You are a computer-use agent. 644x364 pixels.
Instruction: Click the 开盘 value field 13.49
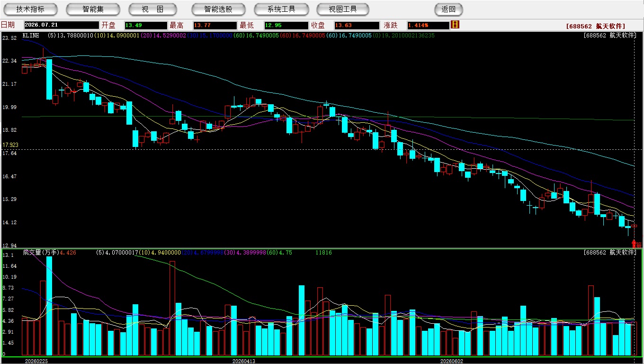[x=145, y=25]
